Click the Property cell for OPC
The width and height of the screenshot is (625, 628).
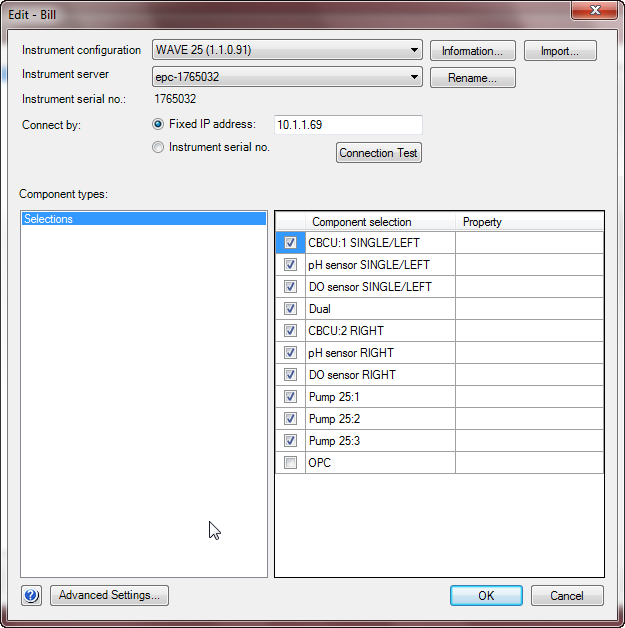point(529,463)
